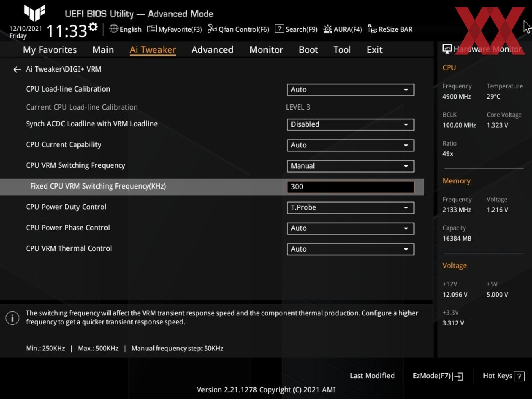Click Max.: 500KHz hint text
This screenshot has width=532, height=399.
(x=98, y=348)
